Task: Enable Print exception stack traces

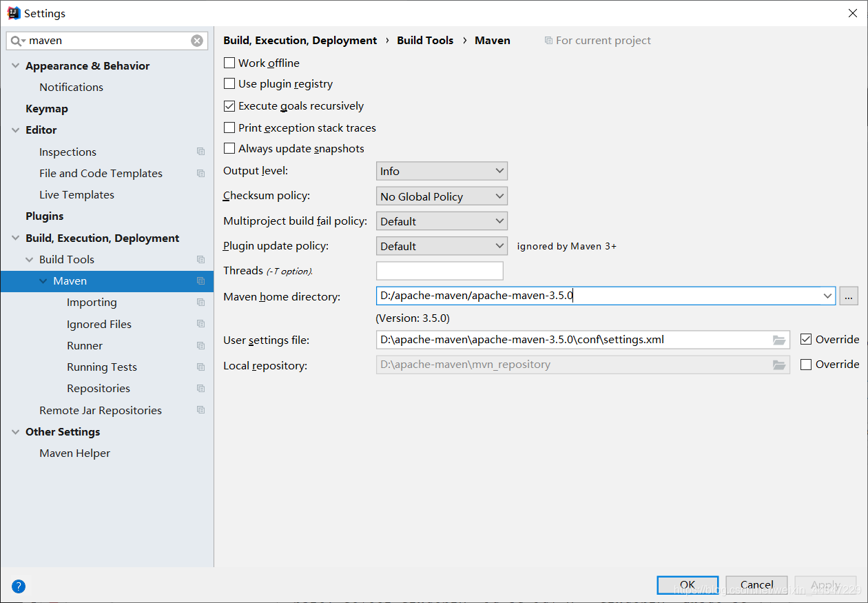Action: (229, 127)
